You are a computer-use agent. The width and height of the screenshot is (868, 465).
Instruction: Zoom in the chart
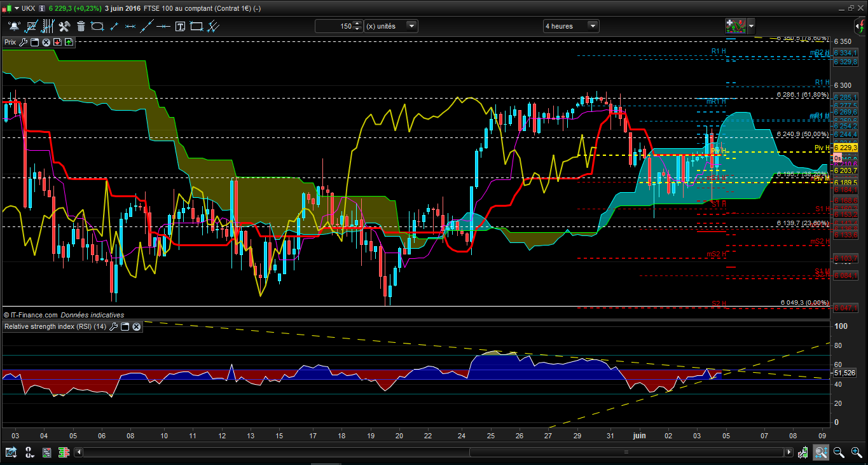[856, 452]
